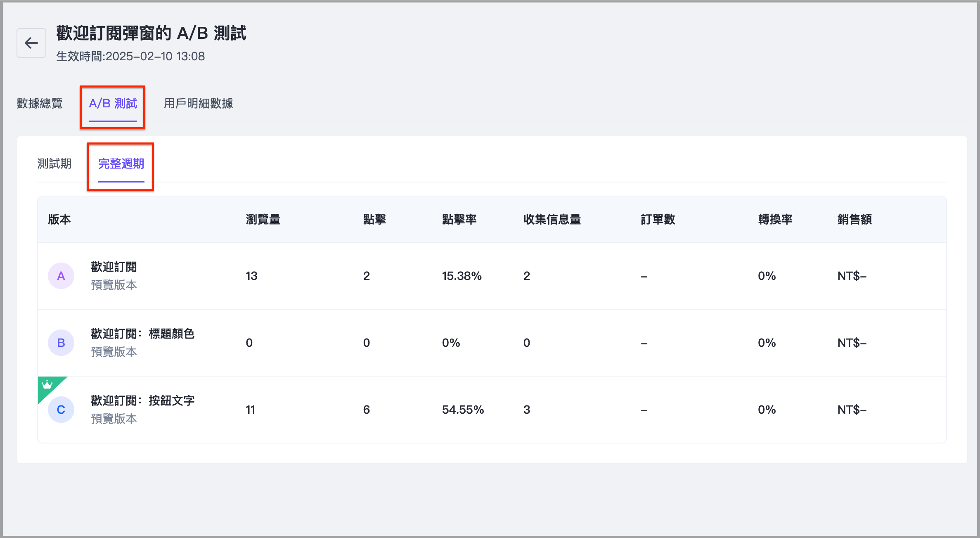Click version A circle badge
The height and width of the screenshot is (538, 980).
coord(61,276)
